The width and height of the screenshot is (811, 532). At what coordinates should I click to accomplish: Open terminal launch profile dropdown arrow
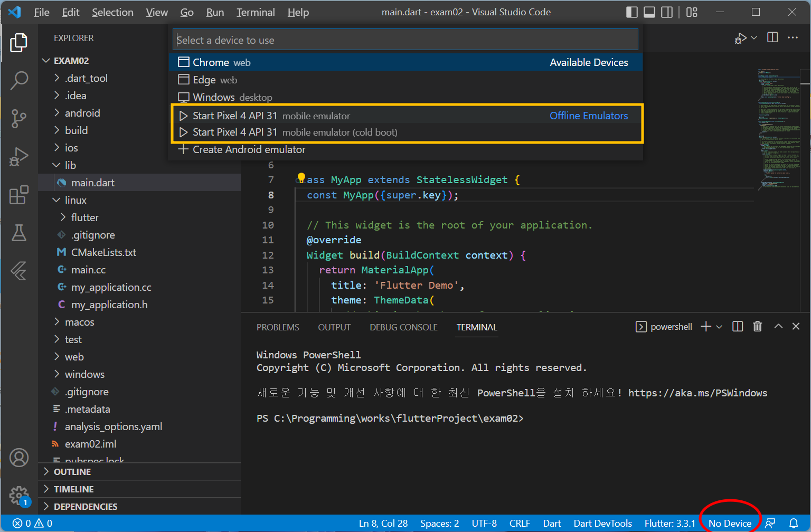click(x=719, y=327)
